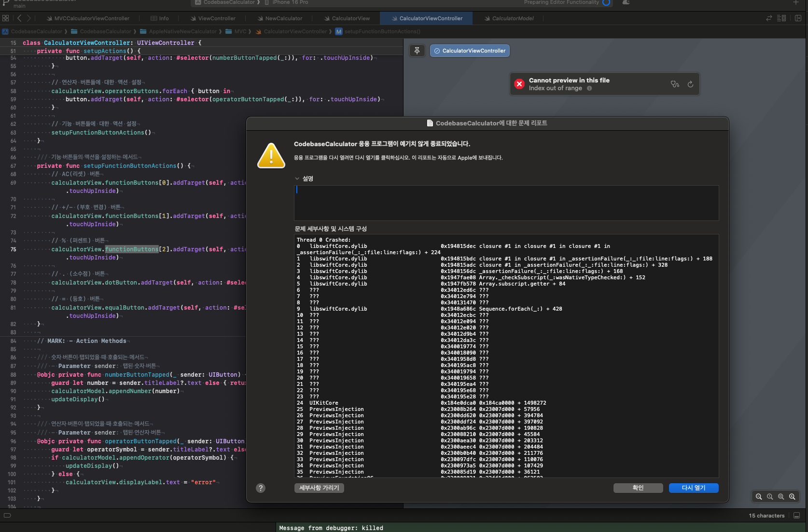This screenshot has width=808, height=532.
Task: Toggle the debug area at bottom right
Action: pos(797,516)
